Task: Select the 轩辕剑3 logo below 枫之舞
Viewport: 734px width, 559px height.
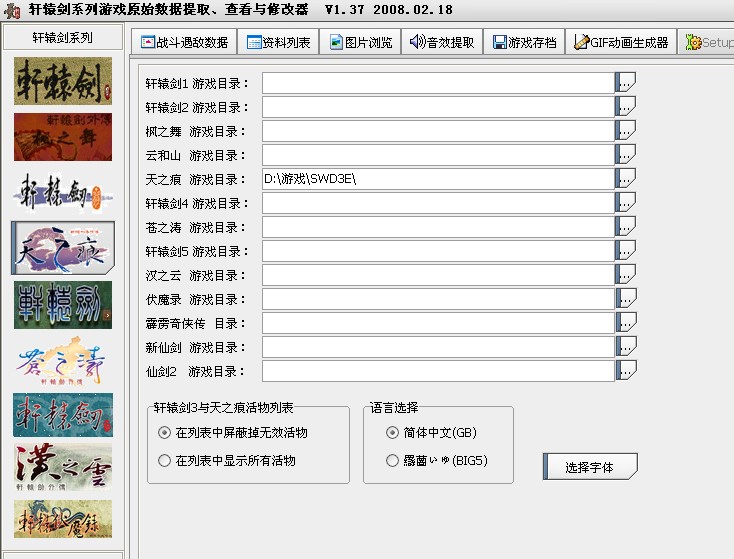Action: point(63,192)
